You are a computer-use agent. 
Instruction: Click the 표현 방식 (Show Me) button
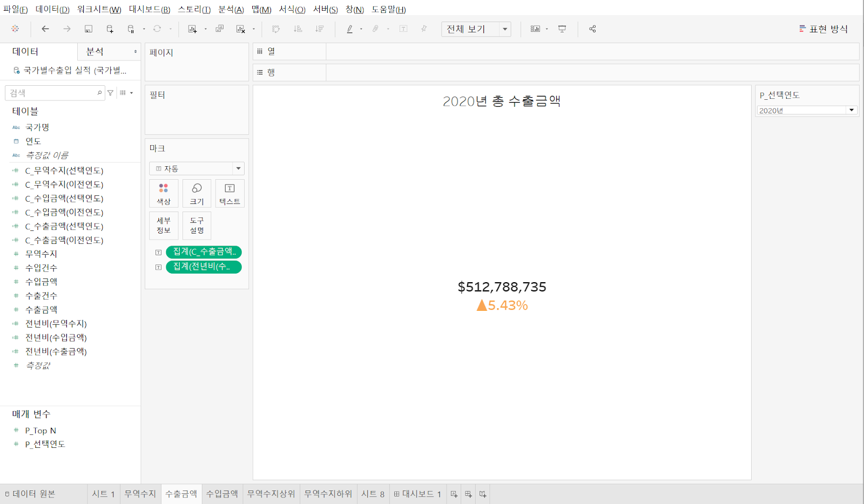point(823,29)
